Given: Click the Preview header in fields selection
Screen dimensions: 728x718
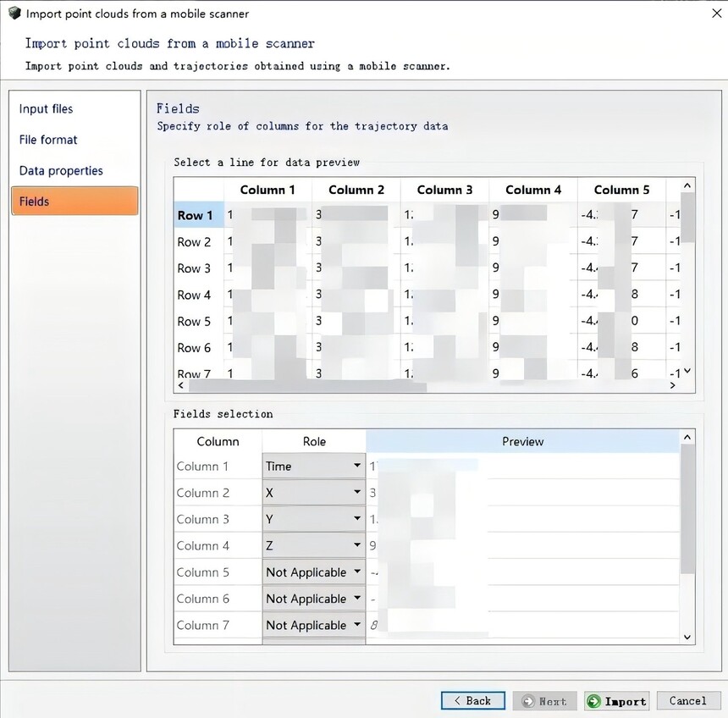Looking at the screenshot, I should pyautogui.click(x=523, y=441).
